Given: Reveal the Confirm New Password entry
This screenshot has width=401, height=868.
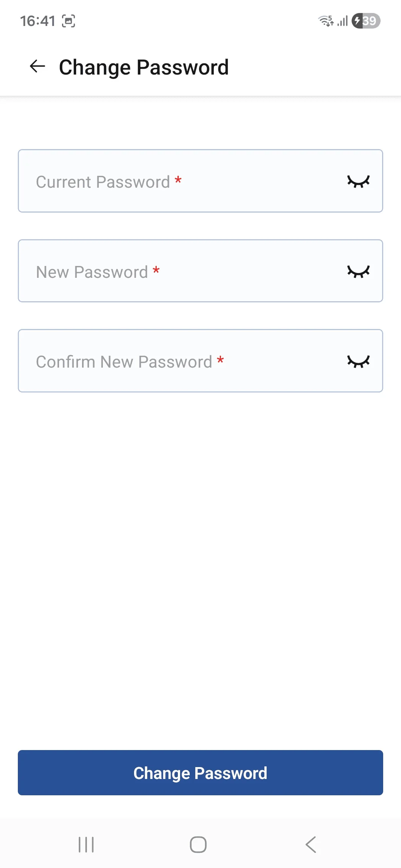Looking at the screenshot, I should pos(358,361).
